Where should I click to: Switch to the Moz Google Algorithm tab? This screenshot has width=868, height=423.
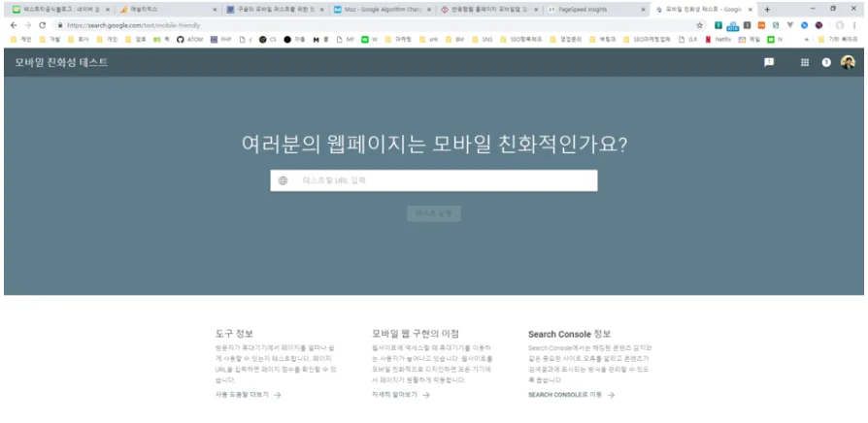pyautogui.click(x=379, y=9)
